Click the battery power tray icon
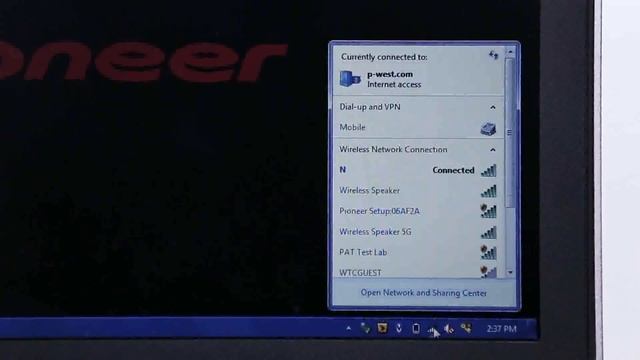Image resolution: width=640 pixels, height=360 pixels. click(416, 328)
